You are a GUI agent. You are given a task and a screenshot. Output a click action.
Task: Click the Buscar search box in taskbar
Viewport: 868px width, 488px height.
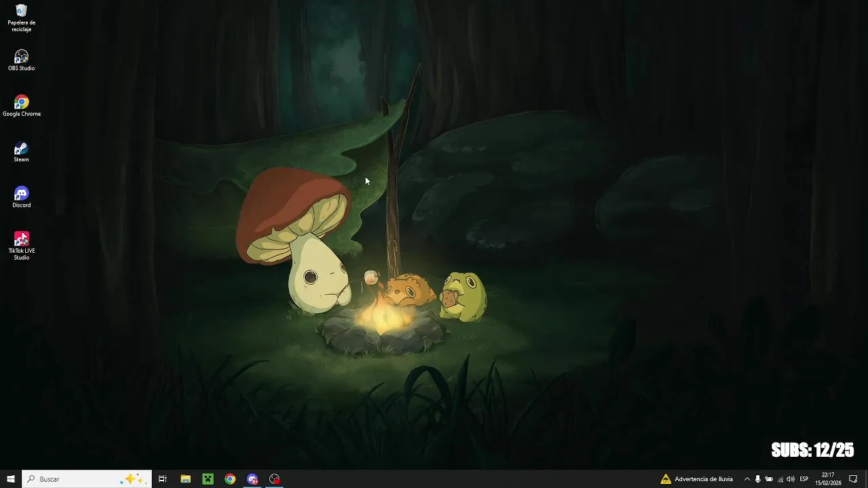click(86, 479)
